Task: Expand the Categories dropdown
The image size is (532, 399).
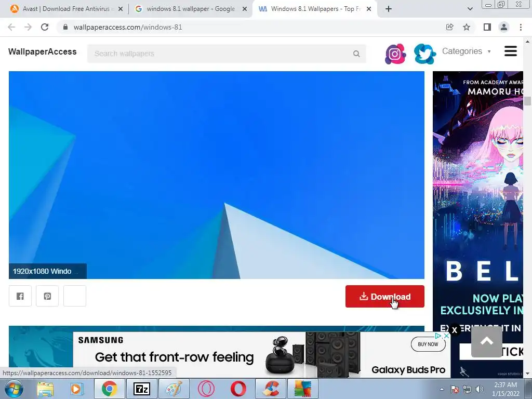Action: pyautogui.click(x=467, y=51)
